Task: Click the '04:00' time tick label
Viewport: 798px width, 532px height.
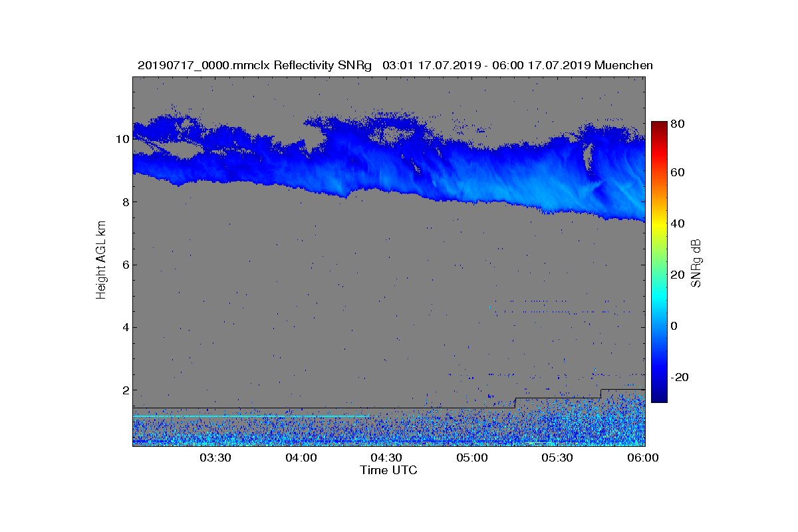Action: 301,458
